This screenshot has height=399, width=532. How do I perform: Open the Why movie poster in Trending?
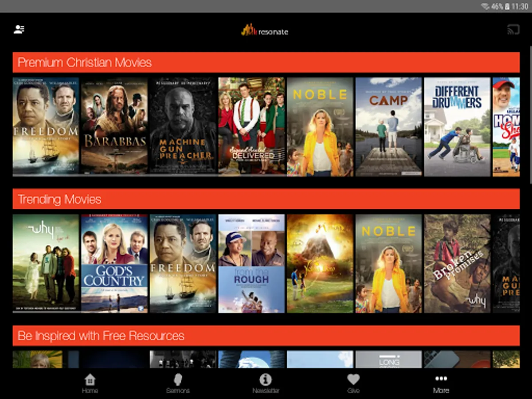46,263
